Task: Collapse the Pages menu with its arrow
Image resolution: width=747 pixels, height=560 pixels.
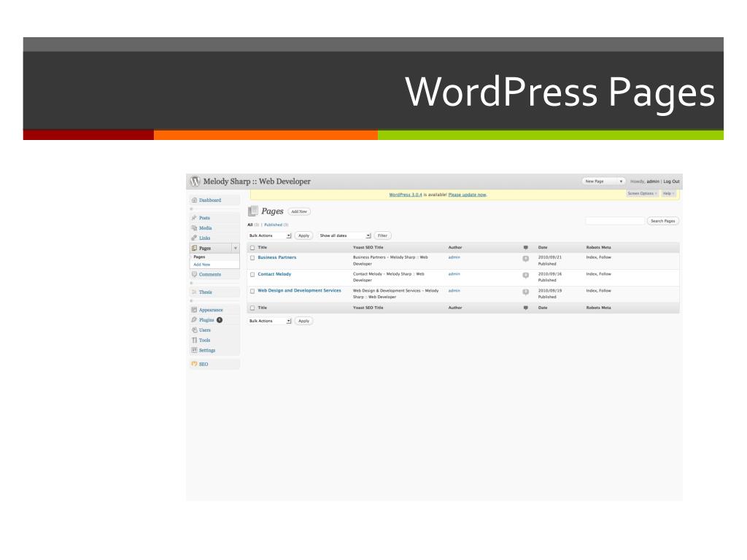Action: pyautogui.click(x=236, y=248)
